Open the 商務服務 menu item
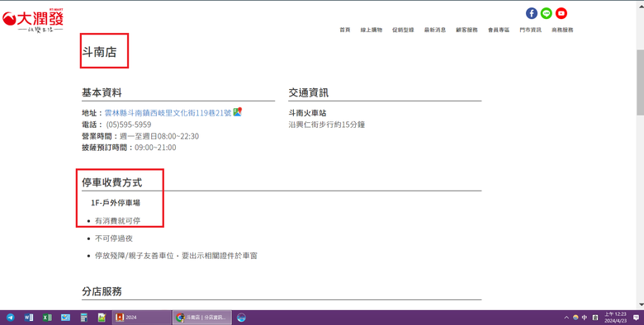Viewport: 644px width, 325px height. [562, 30]
